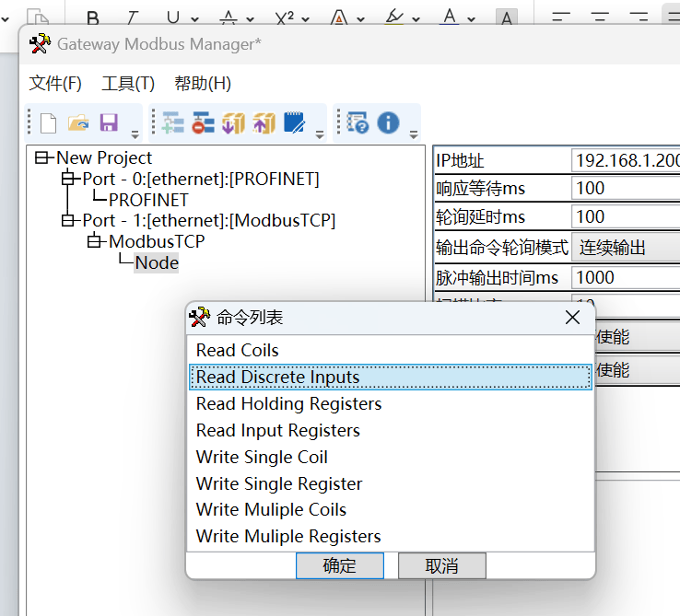Click the superscript X² button
The image size is (680, 616).
point(285,18)
